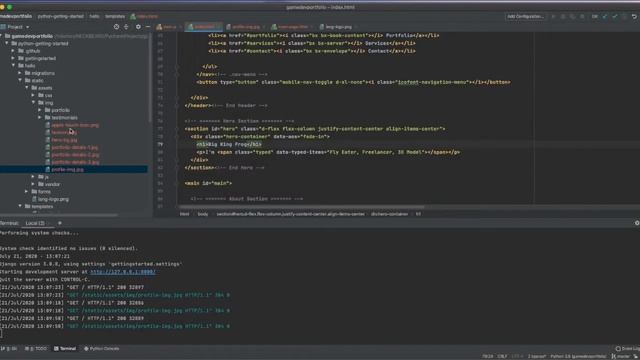Expand the testimonials folder

40,117
